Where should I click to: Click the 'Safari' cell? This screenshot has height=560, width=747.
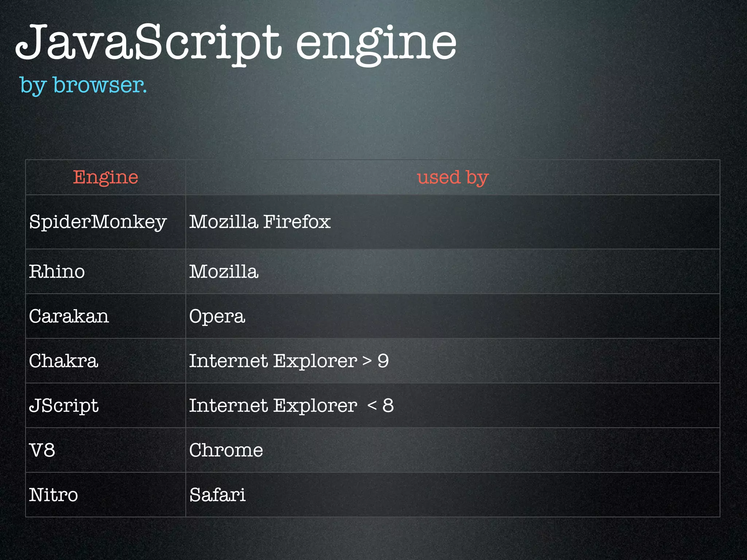(453, 495)
